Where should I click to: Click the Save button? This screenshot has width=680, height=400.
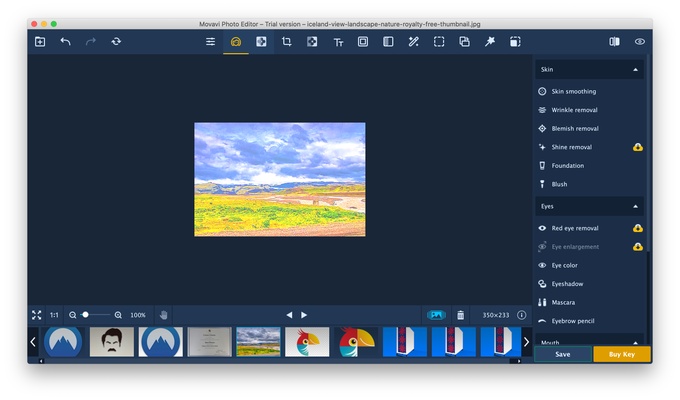tap(562, 354)
